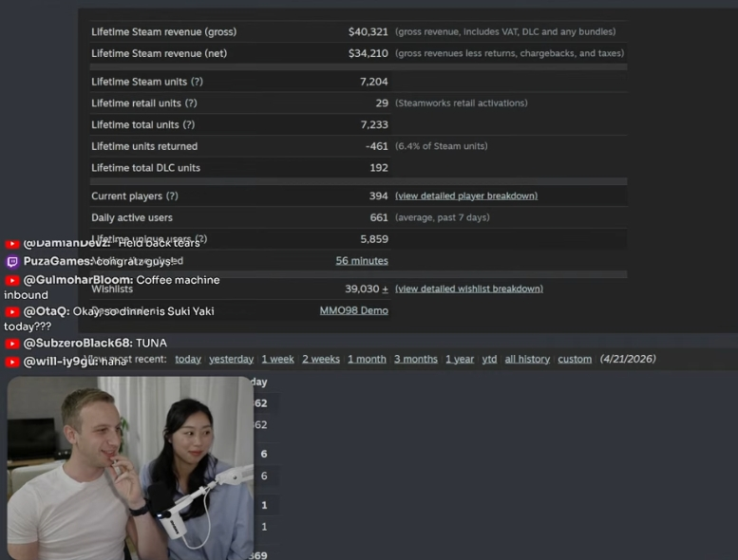Viewport: 738px width, 560px height.
Task: Click the Lifetime Steam revenue (gross) label
Action: (163, 32)
